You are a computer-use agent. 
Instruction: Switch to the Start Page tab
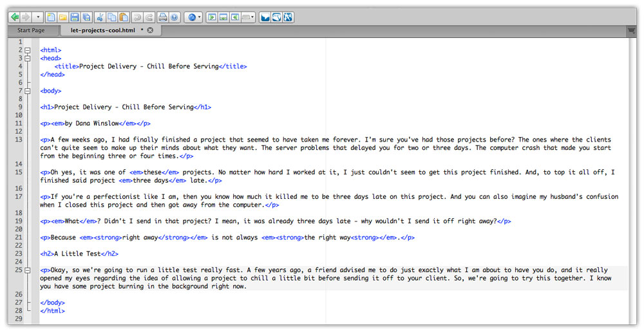[x=31, y=30]
